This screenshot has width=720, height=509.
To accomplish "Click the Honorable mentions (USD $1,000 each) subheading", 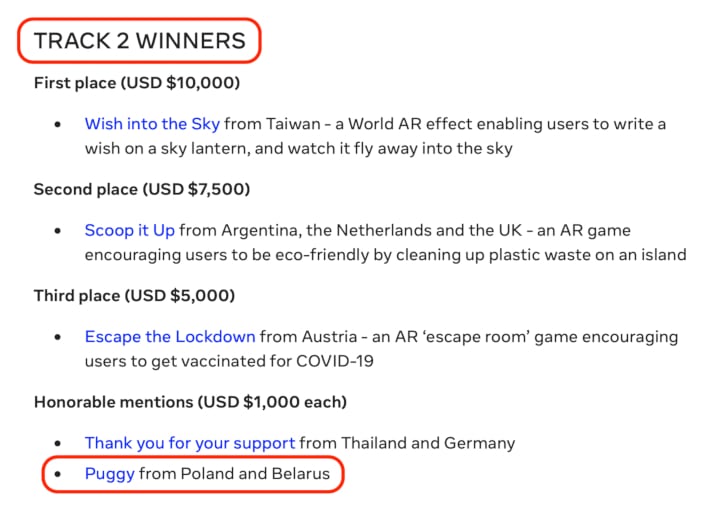I will coord(190,401).
